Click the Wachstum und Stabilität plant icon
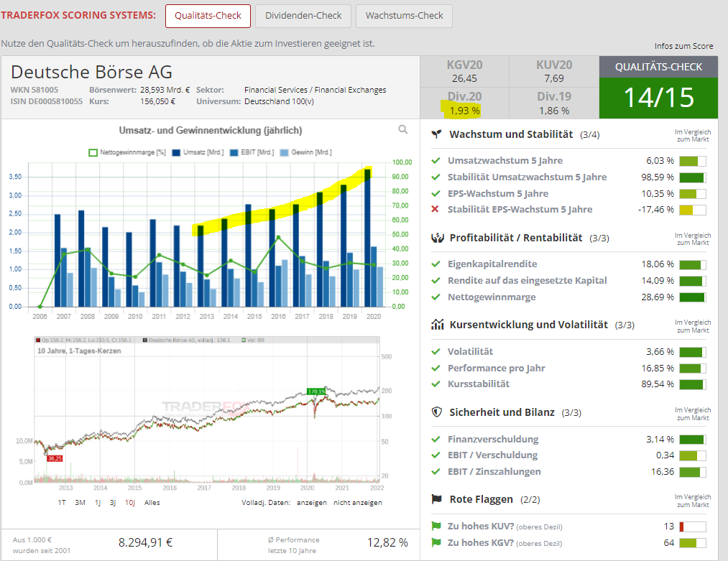 pos(436,134)
